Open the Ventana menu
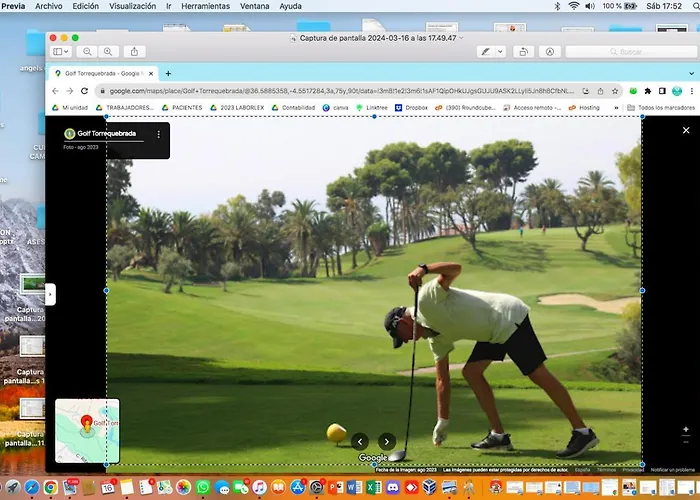Screen dimensions: 700x500 tap(254, 6)
